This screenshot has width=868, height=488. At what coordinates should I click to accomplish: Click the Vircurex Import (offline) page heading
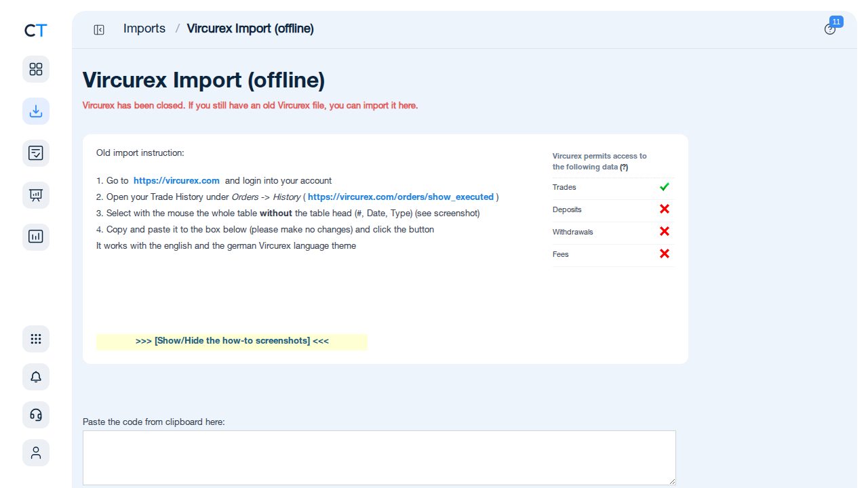203,81
